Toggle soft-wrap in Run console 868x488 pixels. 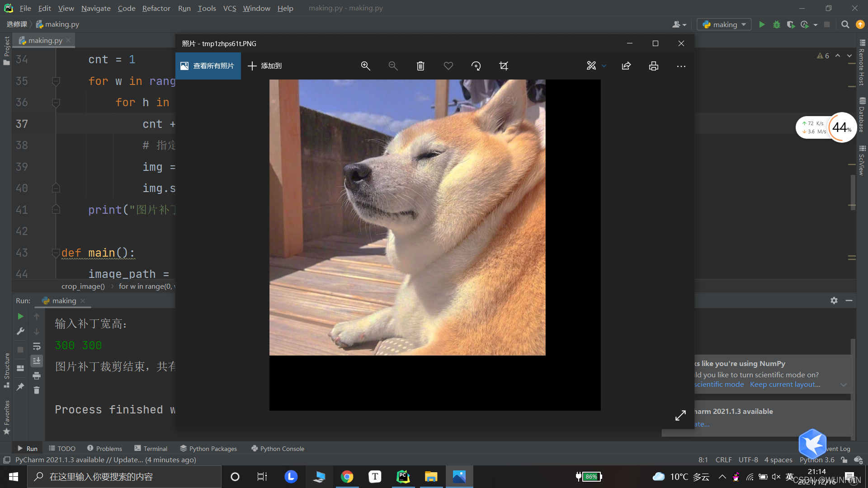point(37,346)
